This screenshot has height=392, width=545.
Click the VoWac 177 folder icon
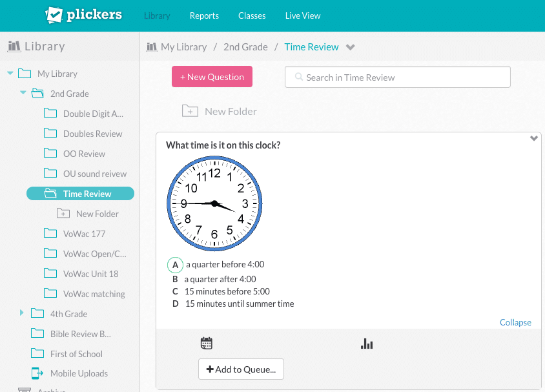coord(50,233)
